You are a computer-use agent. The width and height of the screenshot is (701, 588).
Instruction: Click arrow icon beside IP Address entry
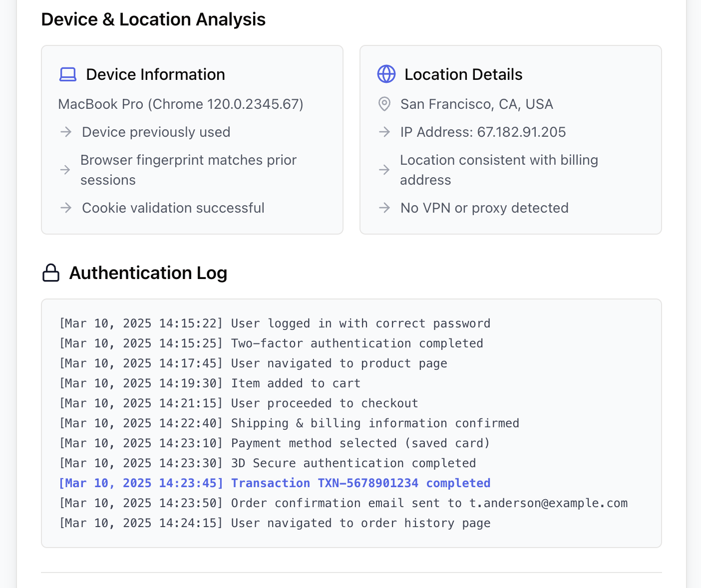coord(384,132)
